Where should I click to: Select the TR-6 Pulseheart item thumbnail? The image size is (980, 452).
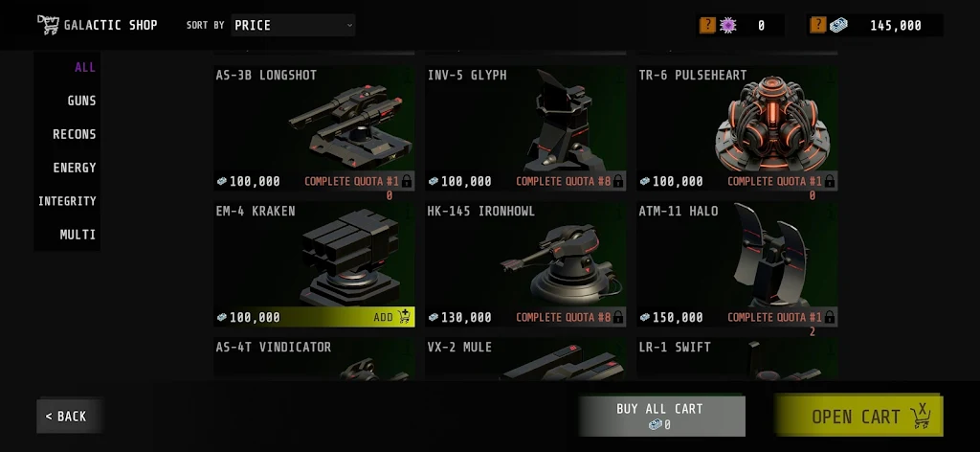click(x=737, y=127)
